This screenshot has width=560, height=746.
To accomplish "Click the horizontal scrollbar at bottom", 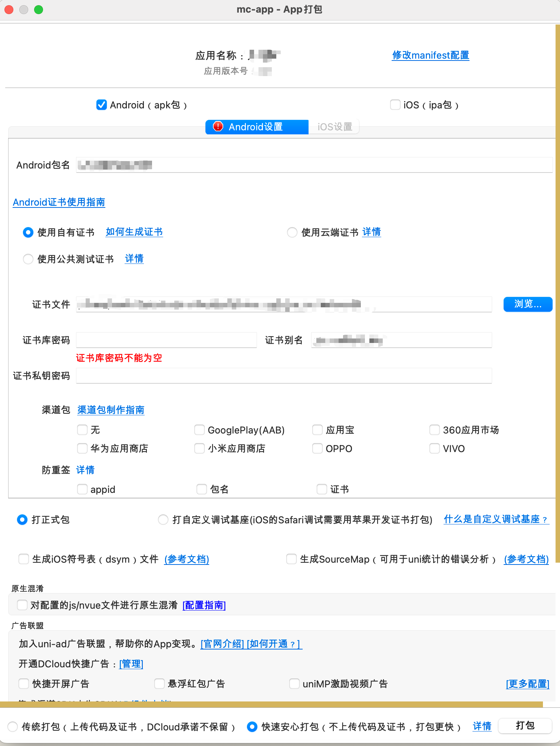I will [271, 704].
